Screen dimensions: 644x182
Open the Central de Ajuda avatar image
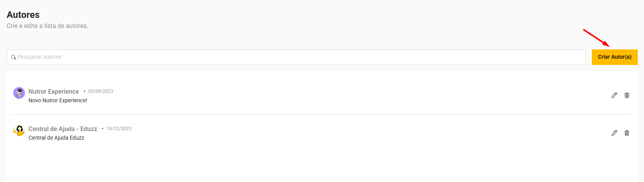19,130
